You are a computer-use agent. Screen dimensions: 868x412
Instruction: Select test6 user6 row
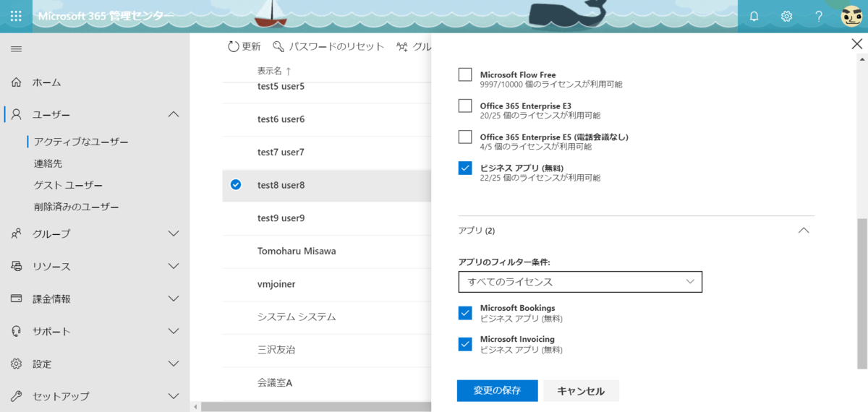(326, 119)
